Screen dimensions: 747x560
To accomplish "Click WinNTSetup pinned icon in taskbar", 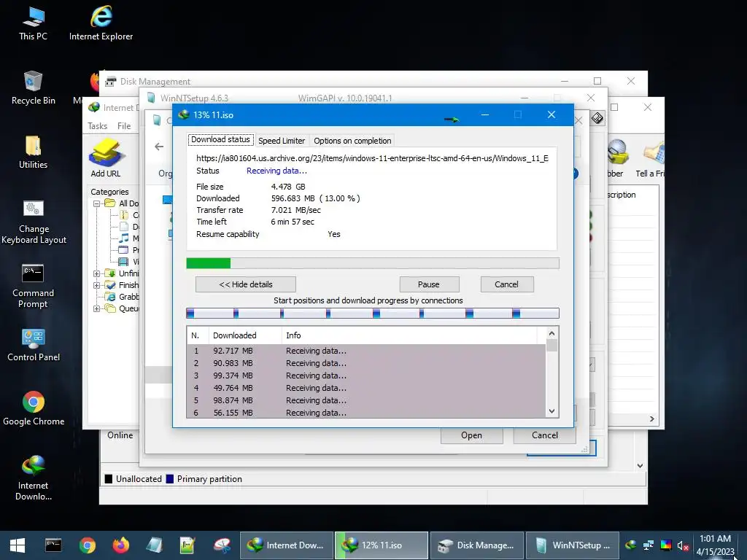I will click(x=155, y=545).
